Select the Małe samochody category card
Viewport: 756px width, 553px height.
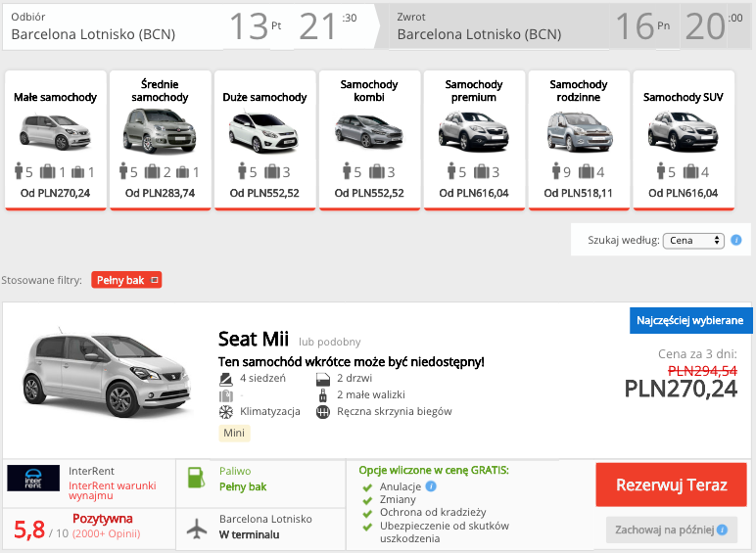pos(56,140)
